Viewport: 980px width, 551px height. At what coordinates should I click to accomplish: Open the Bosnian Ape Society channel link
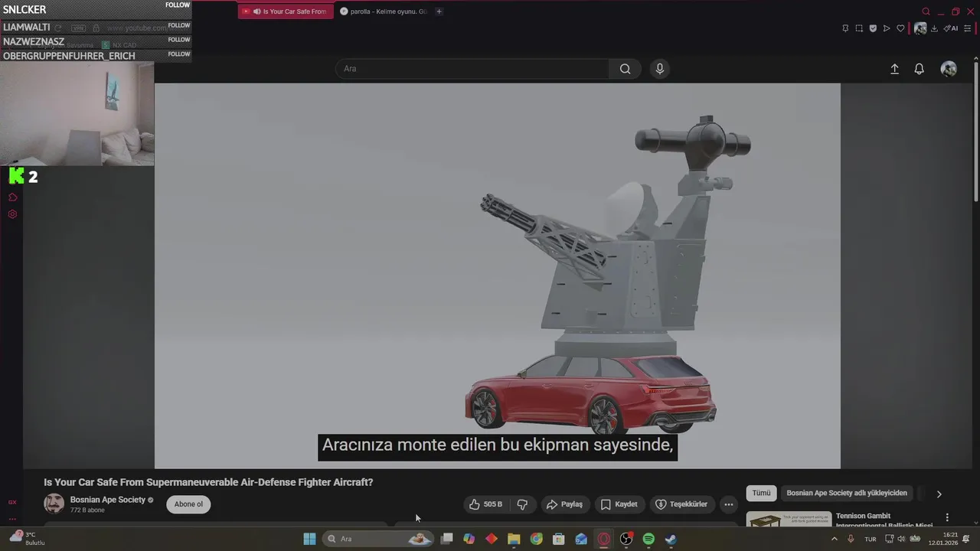[x=108, y=500]
